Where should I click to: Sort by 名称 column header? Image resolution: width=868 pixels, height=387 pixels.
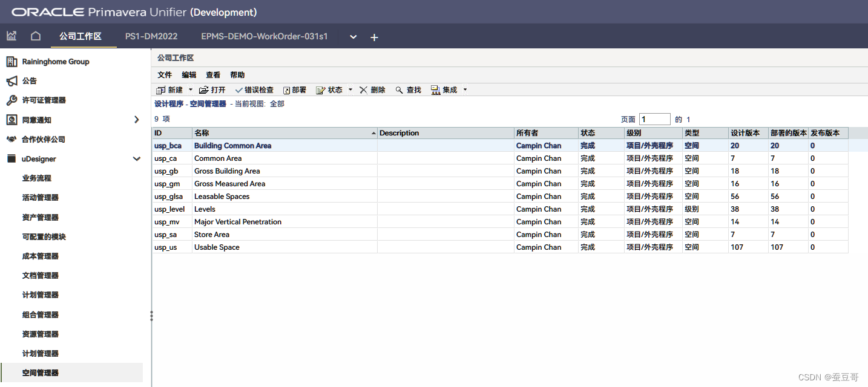coord(284,133)
